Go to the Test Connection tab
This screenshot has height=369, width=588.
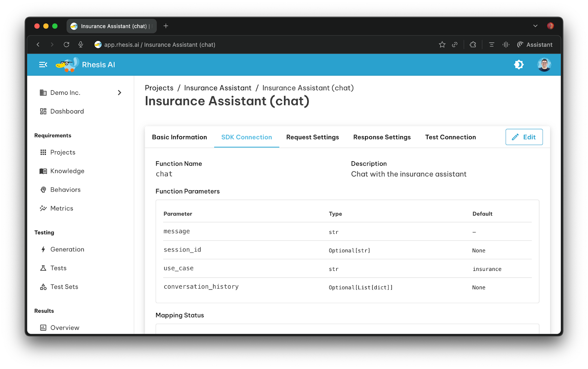point(450,137)
